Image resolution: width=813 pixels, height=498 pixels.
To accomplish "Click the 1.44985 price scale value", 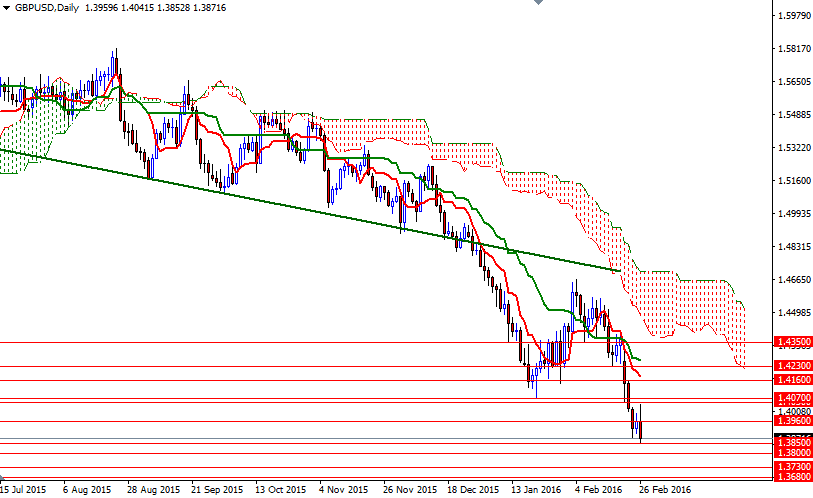I will [794, 313].
